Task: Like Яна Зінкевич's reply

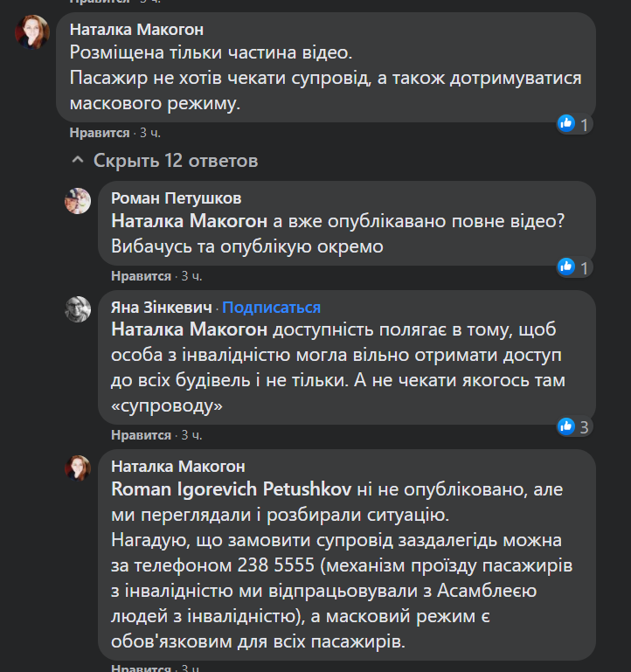Action: [141, 435]
